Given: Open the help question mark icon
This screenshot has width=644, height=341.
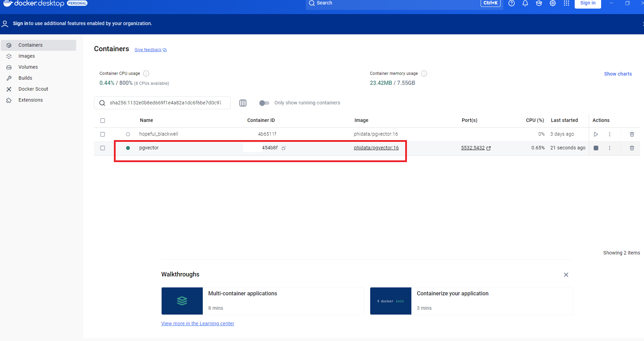Looking at the screenshot, I should coord(511,3).
